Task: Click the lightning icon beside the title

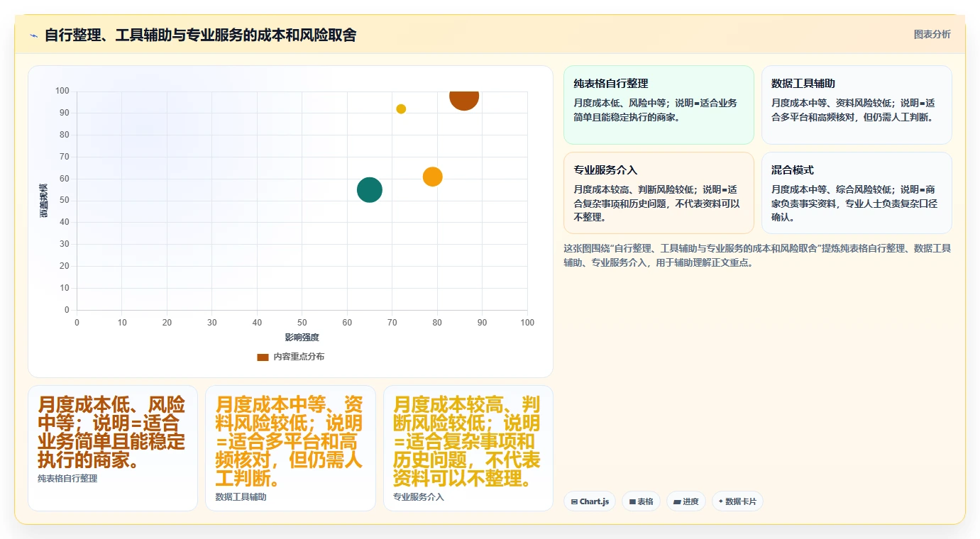Action: (x=33, y=35)
